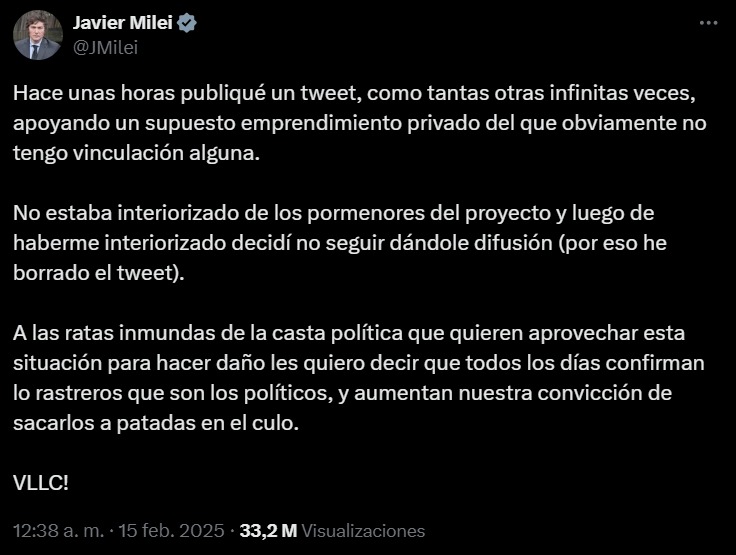736x555 pixels.
Task: Click the blue verified badge
Action: [x=186, y=23]
